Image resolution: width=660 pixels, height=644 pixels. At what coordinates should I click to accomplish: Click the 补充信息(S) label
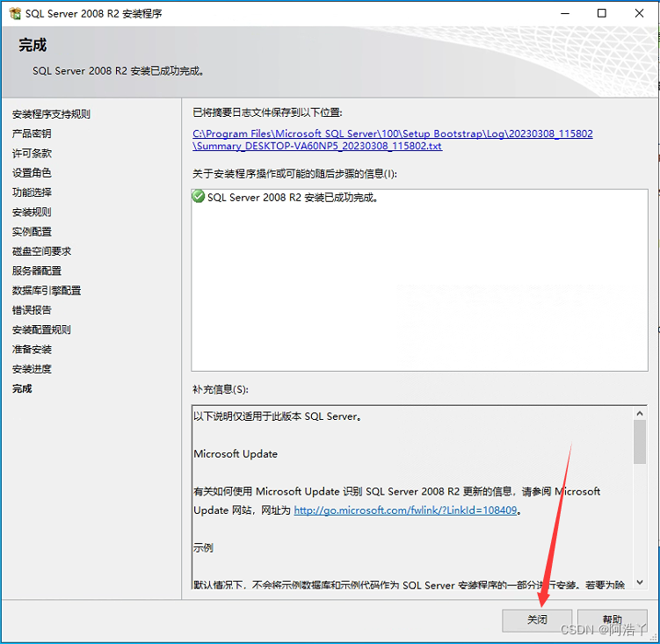click(220, 389)
